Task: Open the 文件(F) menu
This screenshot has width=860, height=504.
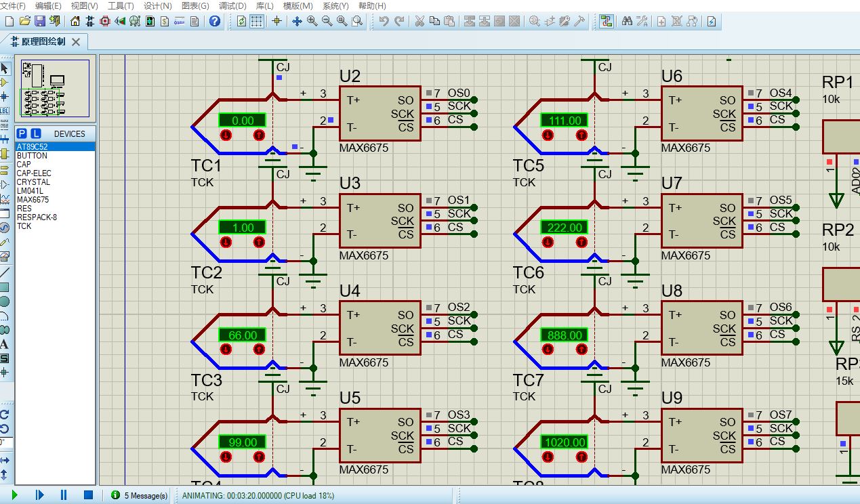Action: click(13, 5)
